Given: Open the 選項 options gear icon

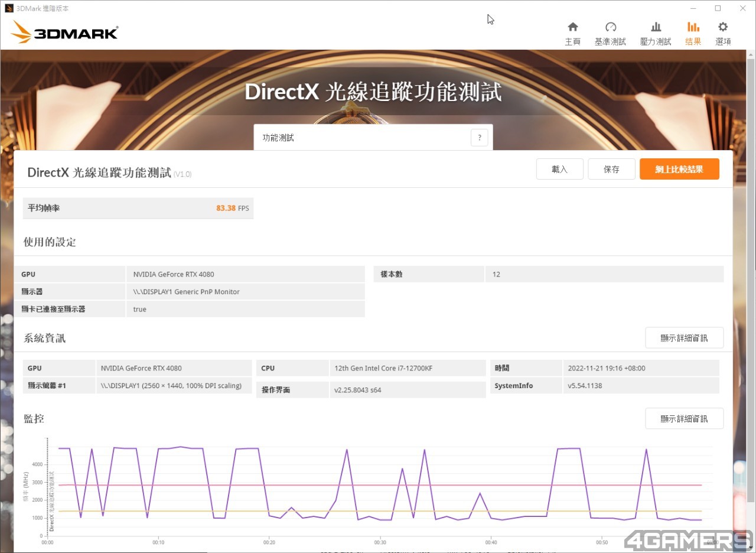Looking at the screenshot, I should click(x=723, y=27).
